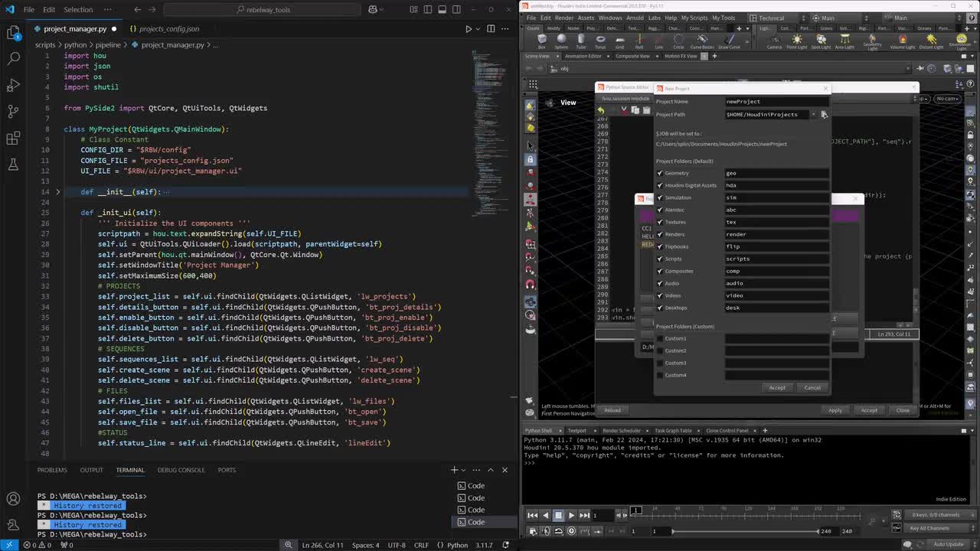Uncheck the Flipbooks folder checkbox
This screenshot has height=551, width=980.
click(660, 246)
